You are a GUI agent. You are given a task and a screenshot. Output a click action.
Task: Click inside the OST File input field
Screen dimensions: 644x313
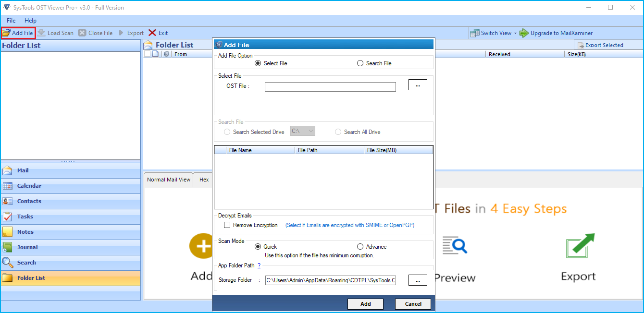[x=330, y=86]
